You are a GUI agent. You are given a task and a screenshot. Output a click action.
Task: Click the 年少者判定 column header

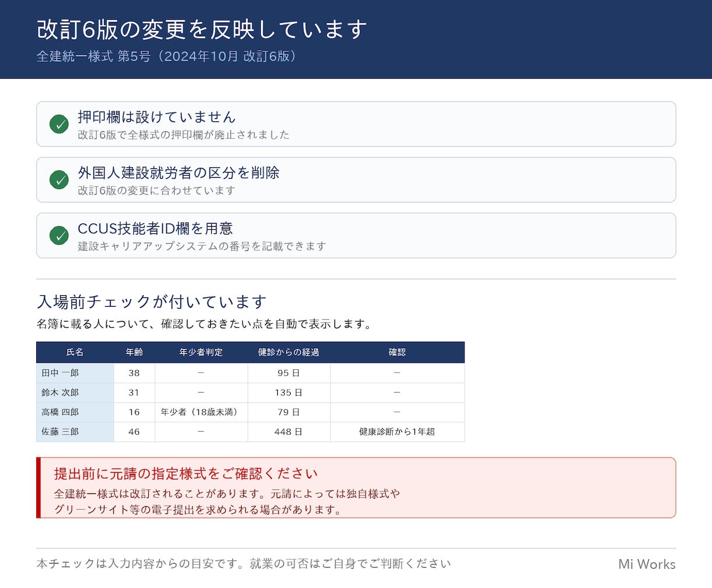pyautogui.click(x=201, y=352)
